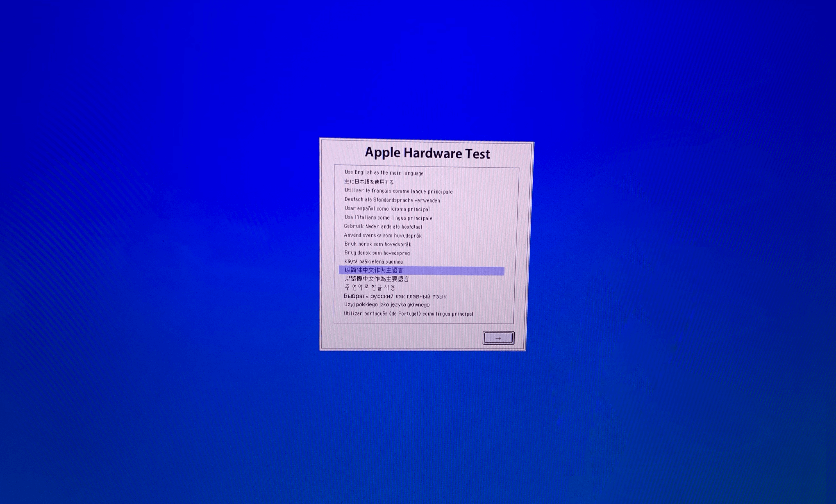Select the Japanese language row 主に日本語を使用する
The height and width of the screenshot is (504, 836).
(369, 182)
